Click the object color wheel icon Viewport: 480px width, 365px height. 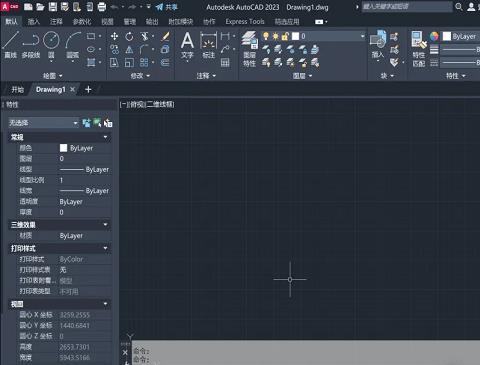pos(434,36)
